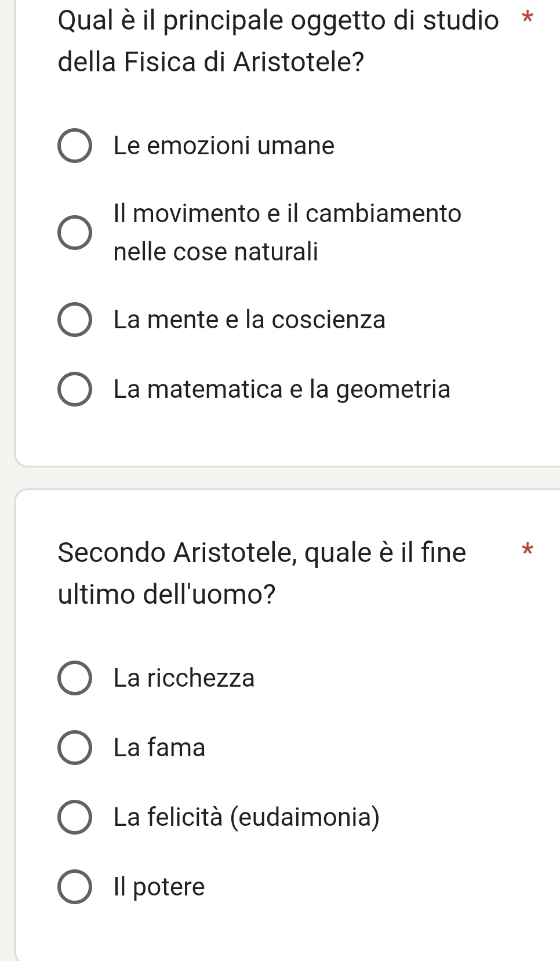Click the 'La ricchezza' answer text
Viewport: 560px width, 961px height.
pos(184,678)
